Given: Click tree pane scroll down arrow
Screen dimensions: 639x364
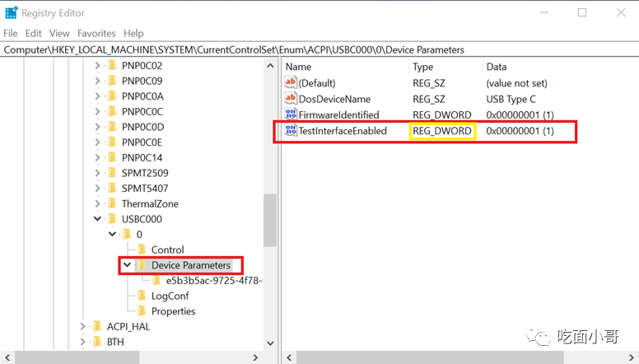Looking at the screenshot, I should [270, 343].
